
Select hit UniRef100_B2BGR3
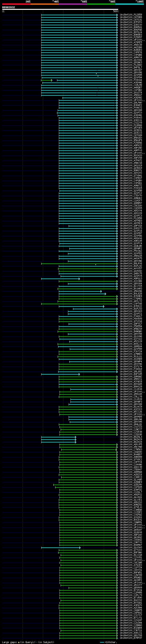[x=131, y=50]
